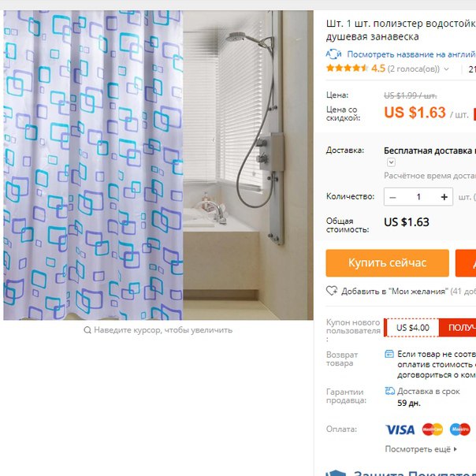Increase quantity with the plus button

click(444, 197)
